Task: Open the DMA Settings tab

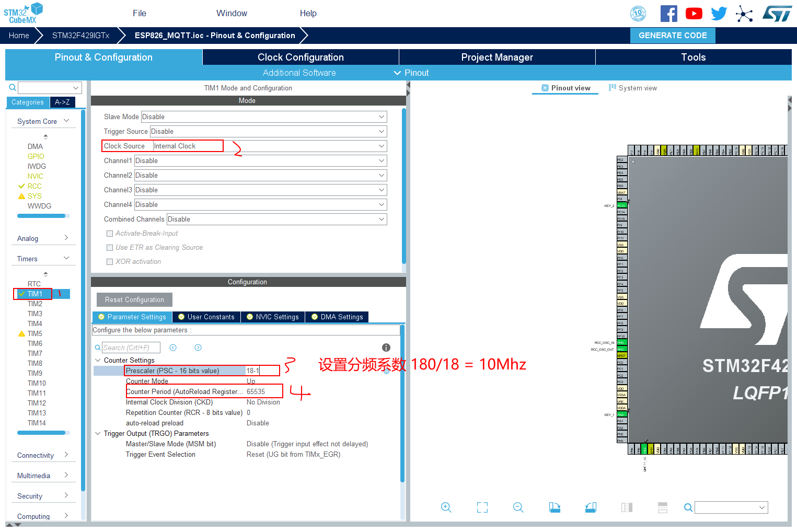Action: [337, 317]
